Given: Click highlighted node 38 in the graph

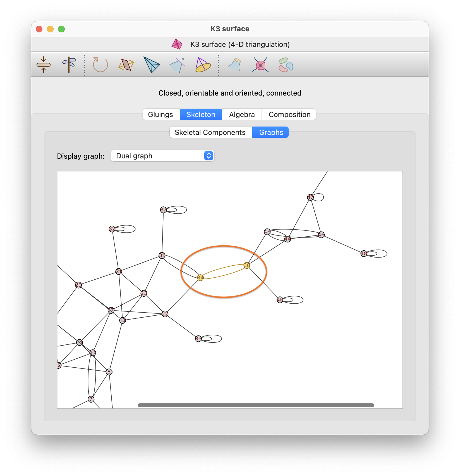Looking at the screenshot, I should tap(247, 265).
